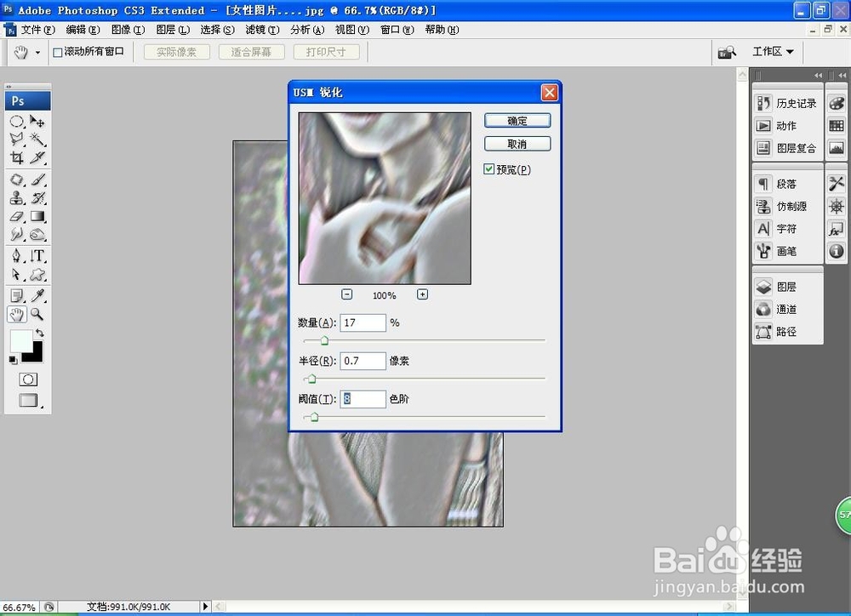Image resolution: width=851 pixels, height=616 pixels.
Task: Click Print Size (打印尺寸) button
Action: click(x=326, y=52)
